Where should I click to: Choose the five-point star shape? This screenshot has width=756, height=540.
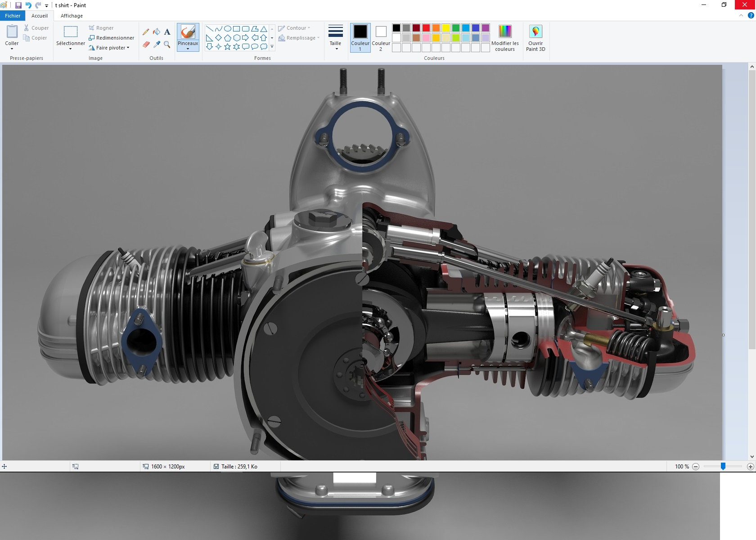pyautogui.click(x=227, y=47)
